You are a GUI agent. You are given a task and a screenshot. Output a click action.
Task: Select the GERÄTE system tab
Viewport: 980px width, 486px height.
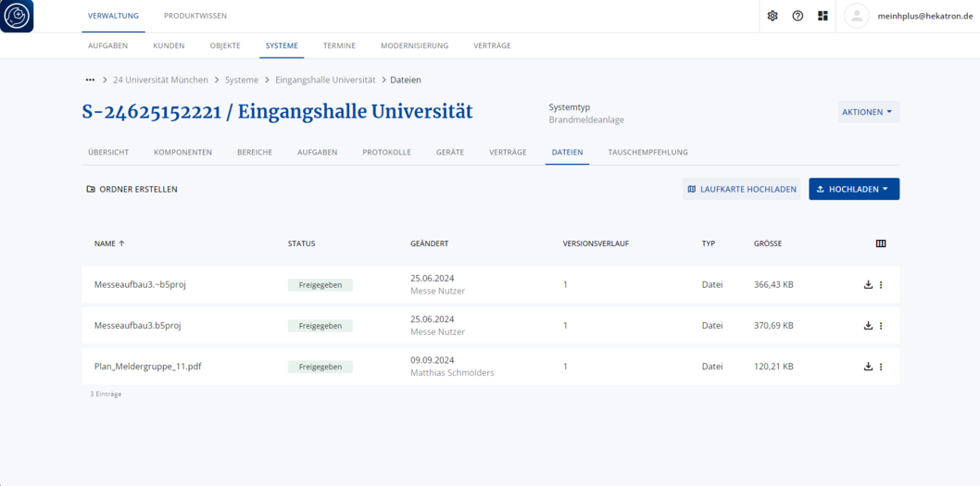450,153
